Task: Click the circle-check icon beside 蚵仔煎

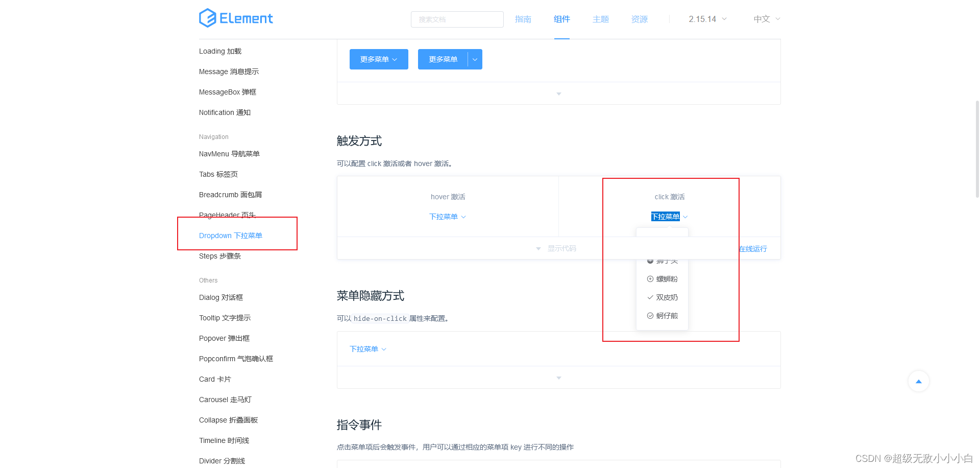Action: (x=650, y=316)
